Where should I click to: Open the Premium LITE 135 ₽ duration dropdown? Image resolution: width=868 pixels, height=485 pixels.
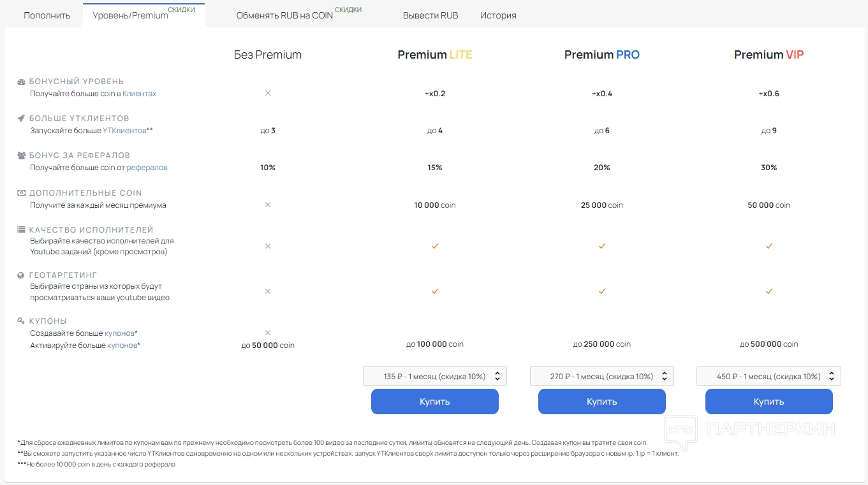coord(435,376)
